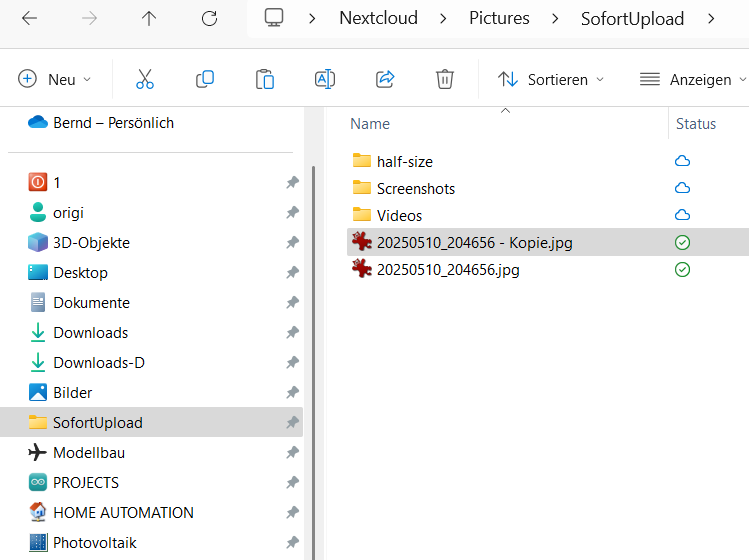Click the Cut scissors icon
Image resolution: width=749 pixels, height=560 pixels.
(x=144, y=79)
